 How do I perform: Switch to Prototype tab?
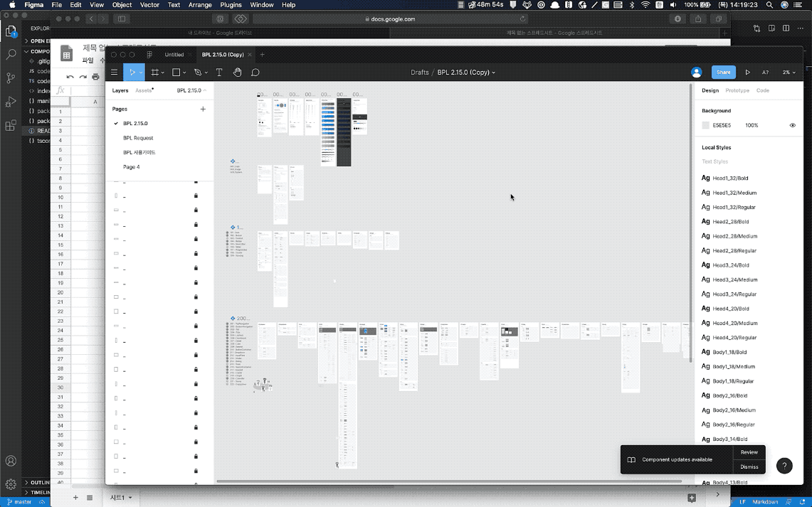(737, 90)
